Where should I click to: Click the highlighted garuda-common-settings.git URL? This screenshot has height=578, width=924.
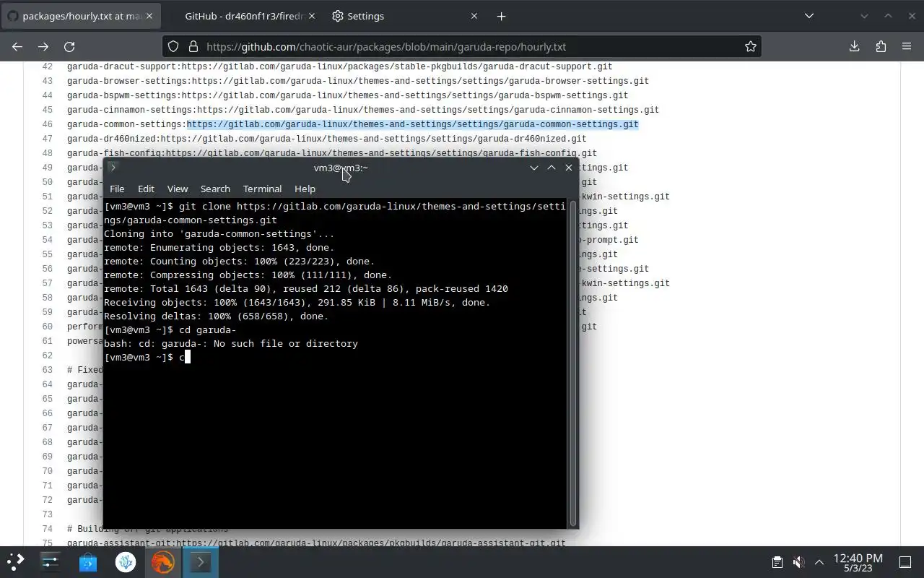[x=413, y=124]
